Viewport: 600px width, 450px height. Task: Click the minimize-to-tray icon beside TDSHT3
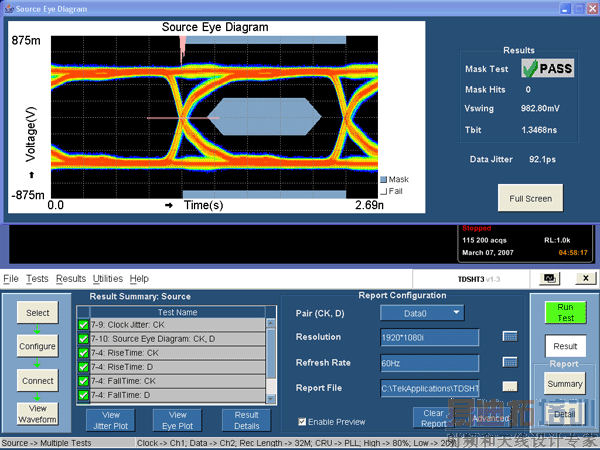click(550, 278)
